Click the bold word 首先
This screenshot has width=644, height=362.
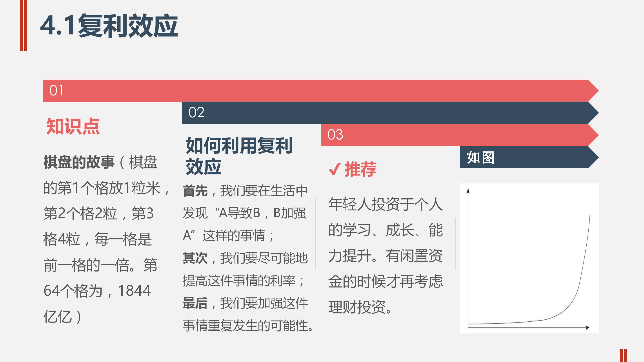(x=195, y=191)
